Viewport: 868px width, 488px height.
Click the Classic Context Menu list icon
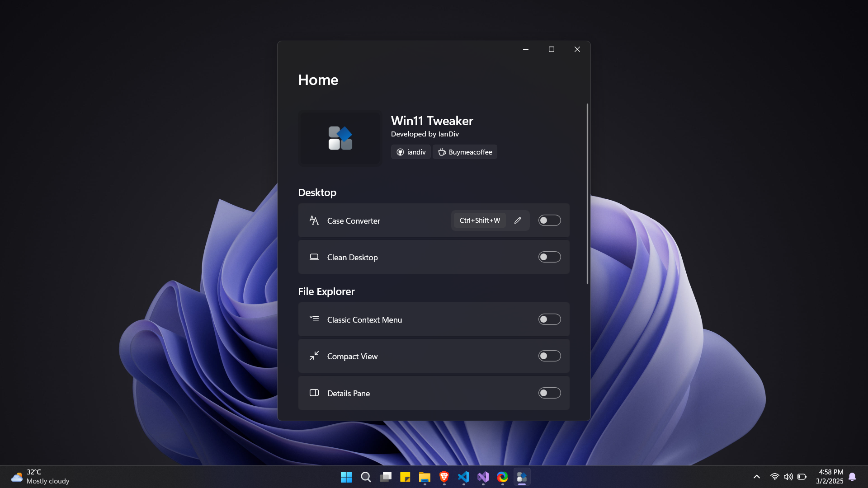[314, 319]
